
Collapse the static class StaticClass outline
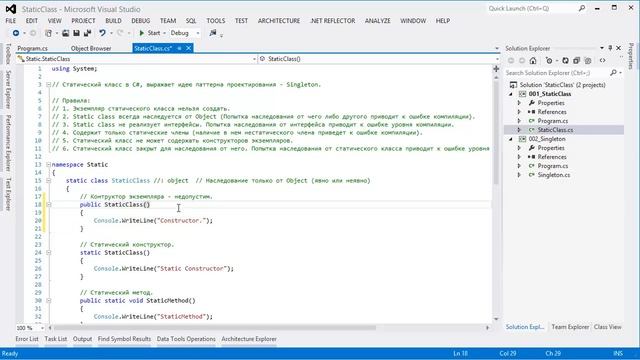(x=48, y=180)
